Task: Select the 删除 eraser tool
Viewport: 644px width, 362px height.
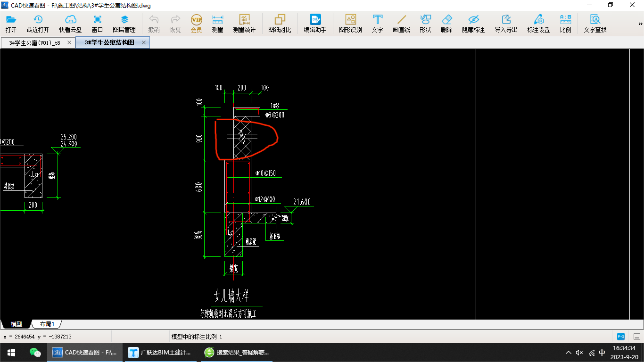Action: tap(446, 24)
